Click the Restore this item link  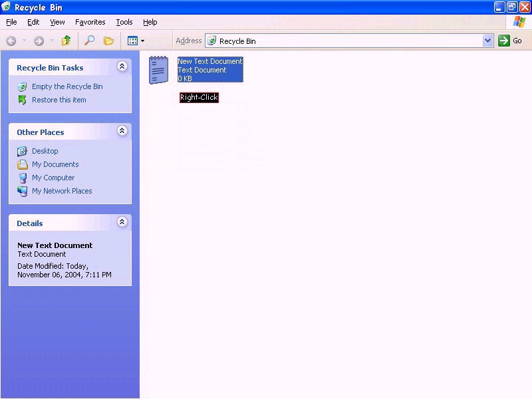click(59, 100)
